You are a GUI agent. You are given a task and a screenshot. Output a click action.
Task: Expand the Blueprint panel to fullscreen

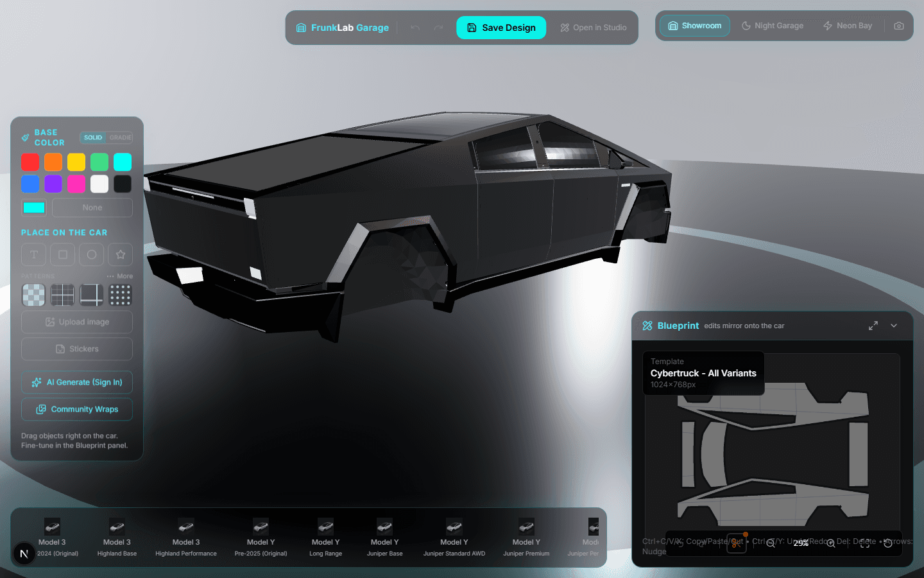pyautogui.click(x=873, y=326)
